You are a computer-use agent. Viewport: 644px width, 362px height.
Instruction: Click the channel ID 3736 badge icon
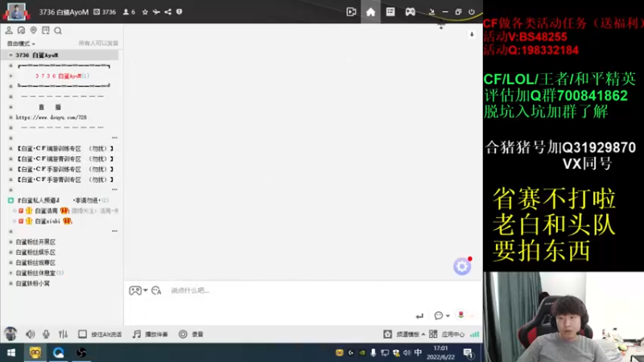(x=97, y=12)
